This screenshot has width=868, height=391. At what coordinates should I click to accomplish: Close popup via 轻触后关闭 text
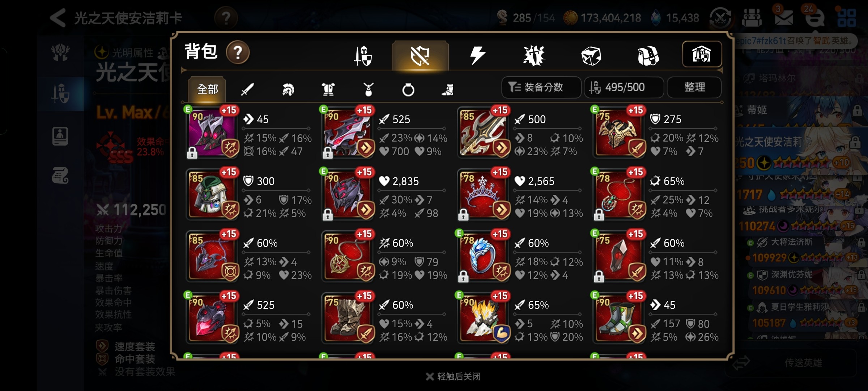pos(459,377)
